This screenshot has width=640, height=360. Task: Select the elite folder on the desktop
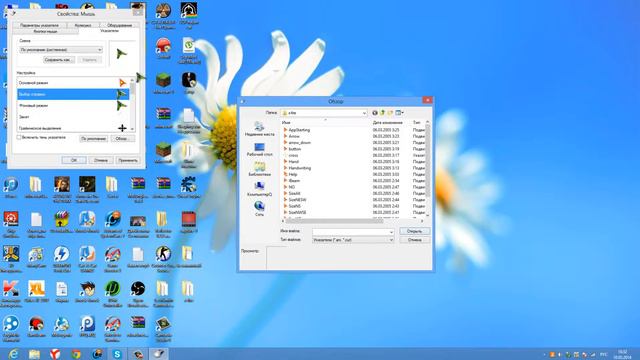[188, 291]
